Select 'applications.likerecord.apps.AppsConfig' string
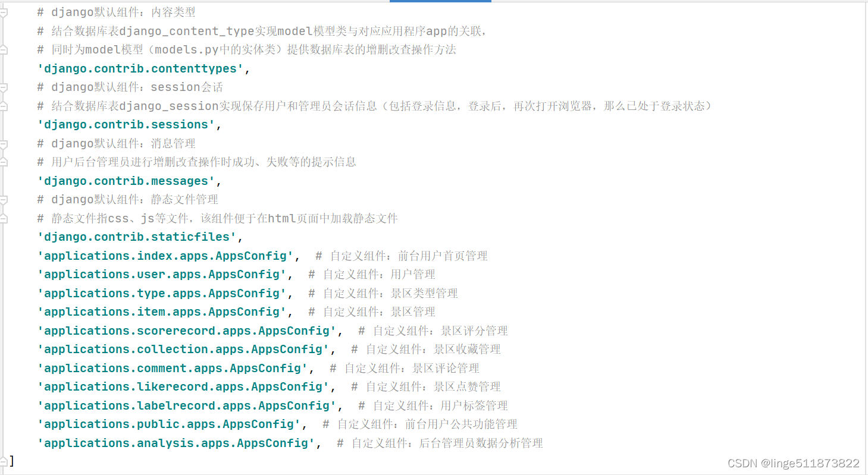Image resolution: width=868 pixels, height=475 pixels. click(x=183, y=387)
